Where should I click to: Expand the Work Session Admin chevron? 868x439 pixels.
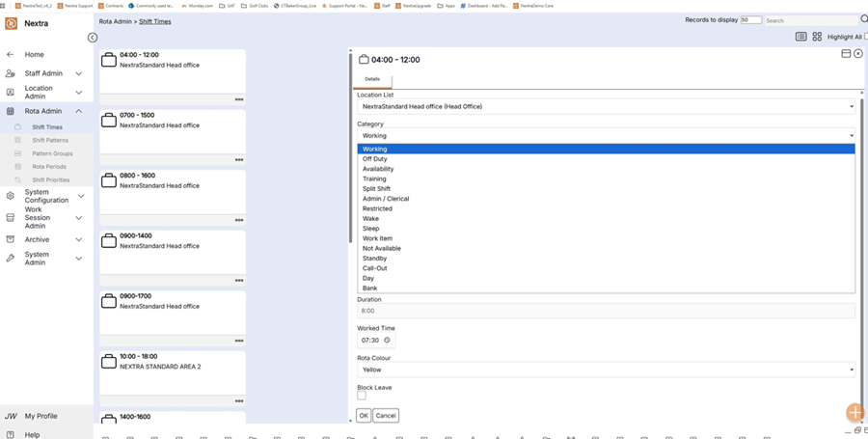point(79,218)
